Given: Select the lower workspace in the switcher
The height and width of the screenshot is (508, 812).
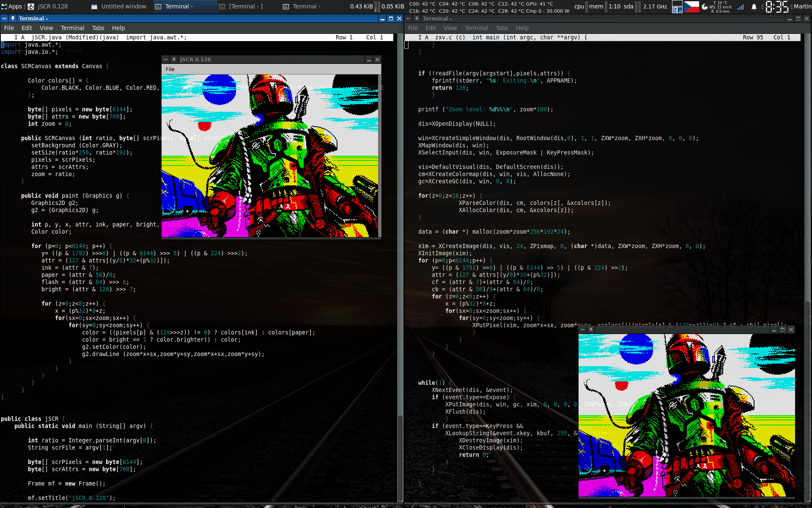Looking at the screenshot, I should tap(677, 10).
